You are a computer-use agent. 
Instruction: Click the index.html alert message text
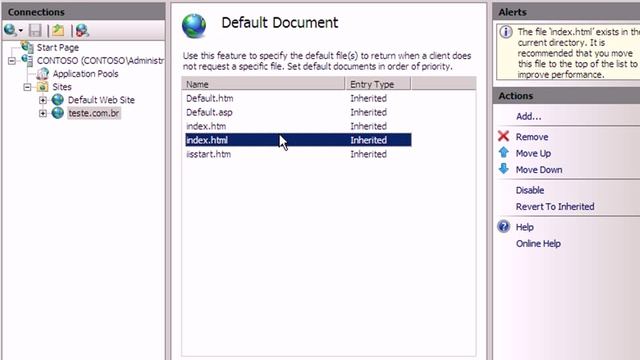[x=578, y=53]
